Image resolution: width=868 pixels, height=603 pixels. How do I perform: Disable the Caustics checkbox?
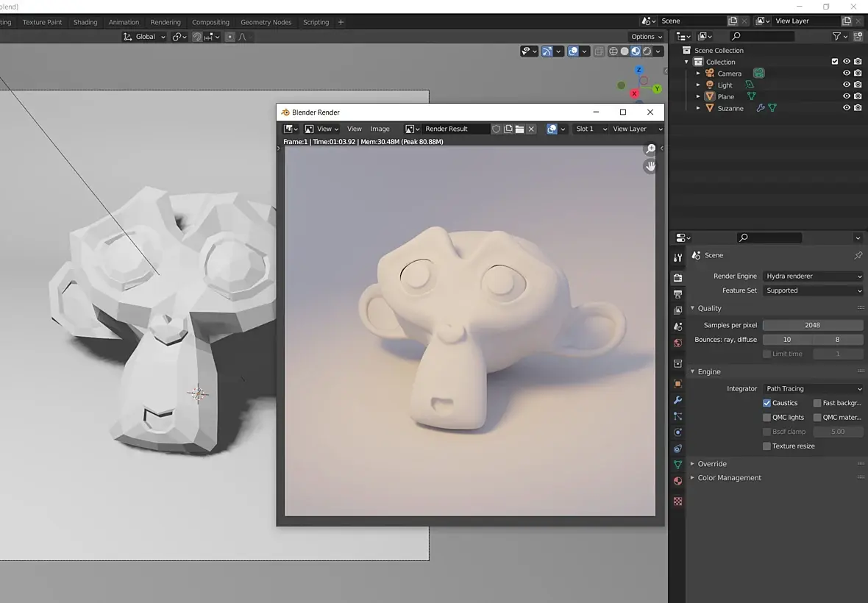[x=766, y=403]
